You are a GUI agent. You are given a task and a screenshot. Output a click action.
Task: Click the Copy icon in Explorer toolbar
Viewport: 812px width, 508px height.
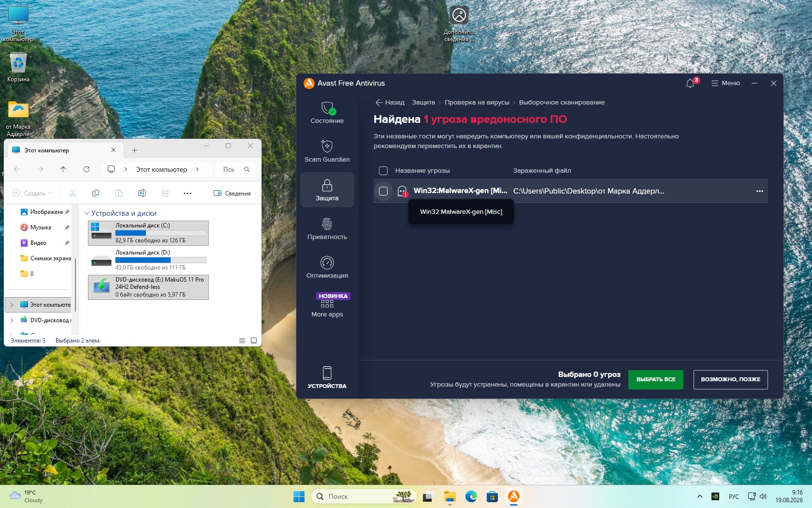point(96,194)
